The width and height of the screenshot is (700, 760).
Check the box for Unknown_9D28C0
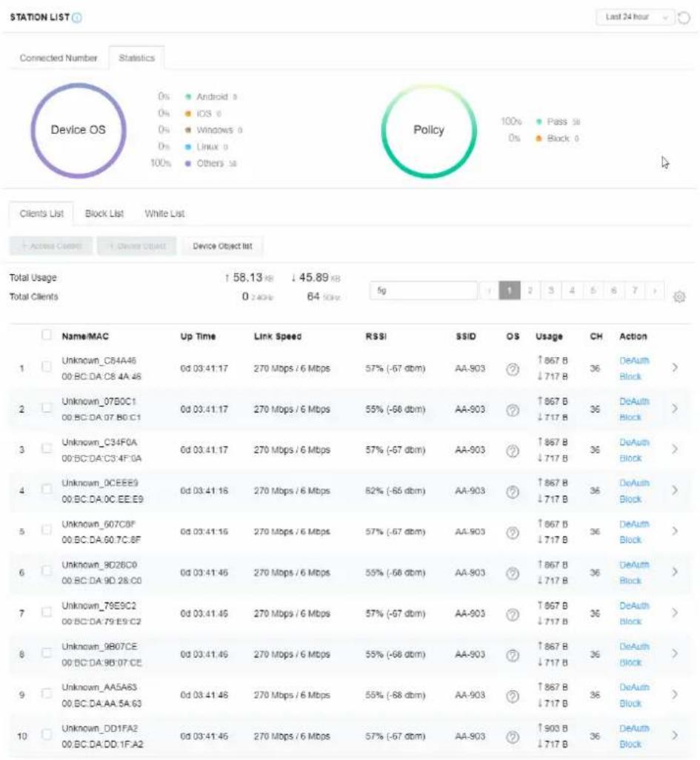point(47,570)
